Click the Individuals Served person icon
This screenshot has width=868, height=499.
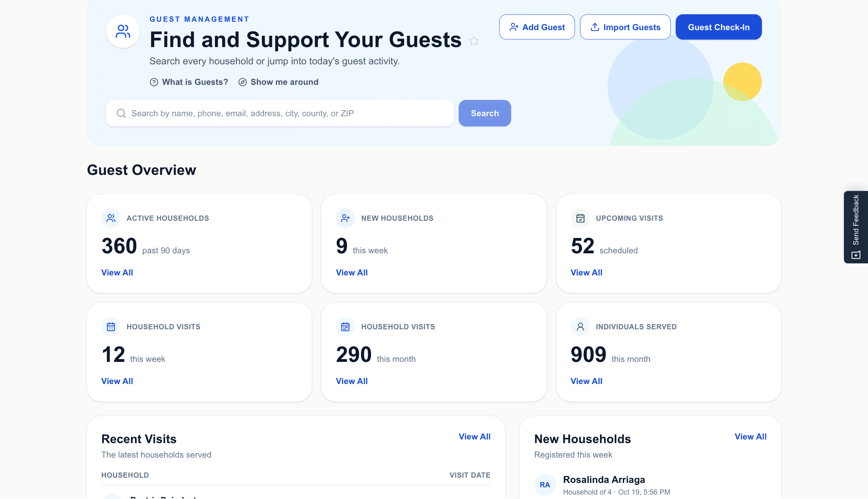(x=580, y=327)
